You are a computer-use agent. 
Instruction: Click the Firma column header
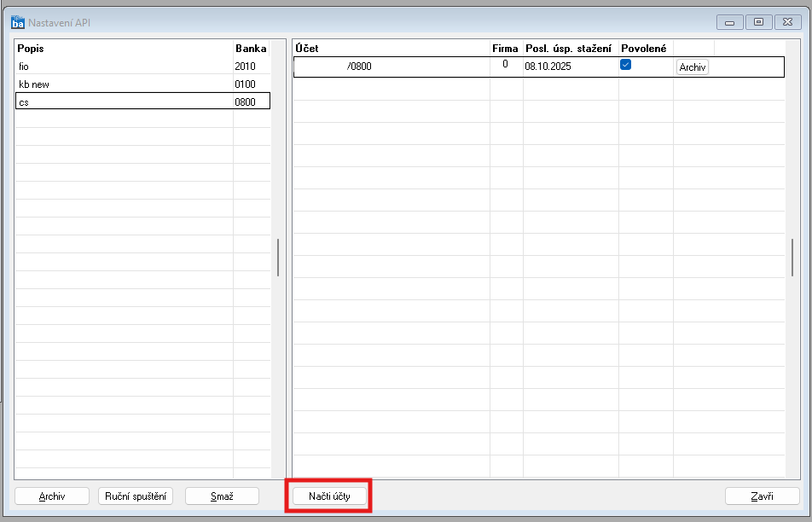[506, 48]
